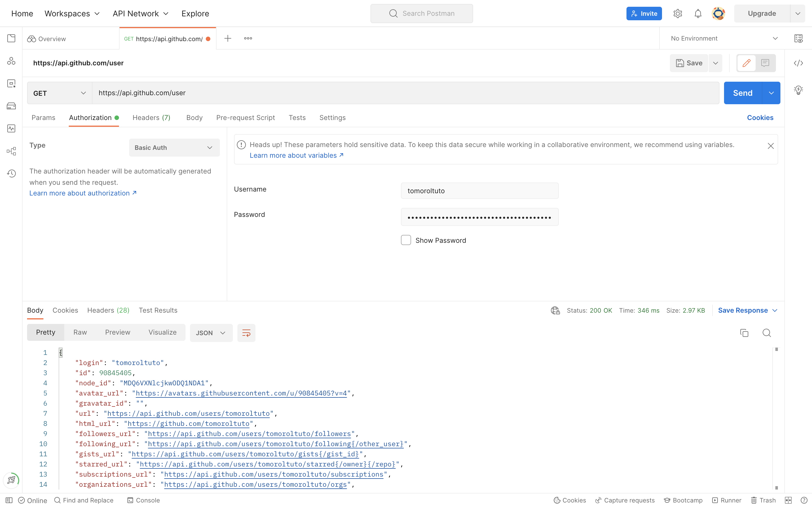
Task: Toggle documentation edit mode with the pencil icon
Action: point(746,63)
